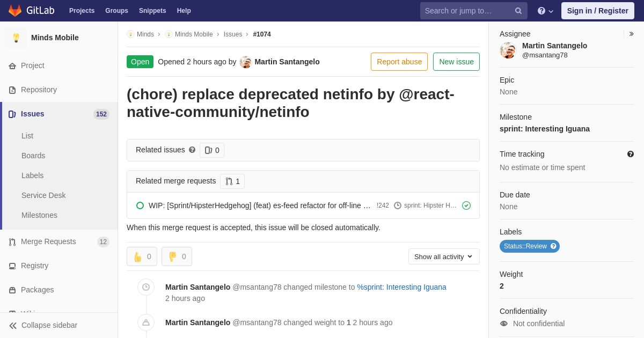Click Sign in / Register

click(x=598, y=11)
